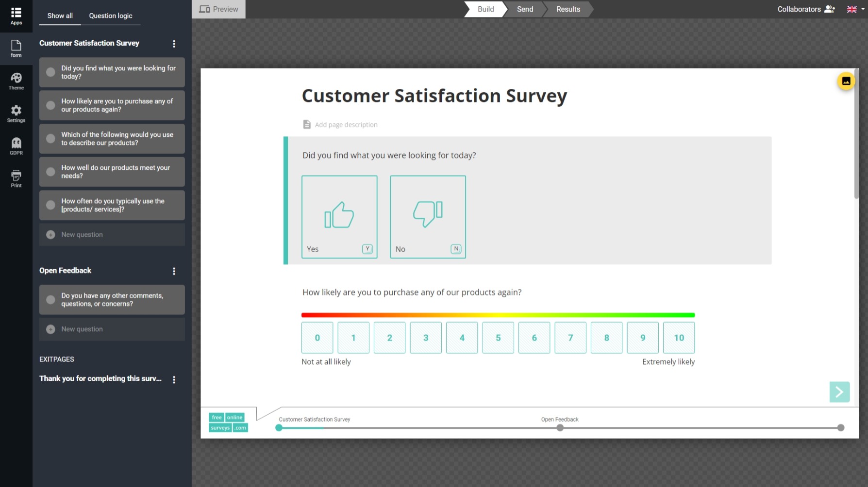
Task: Toggle the circle next to 'Do you have any other comments' question
Action: point(50,299)
